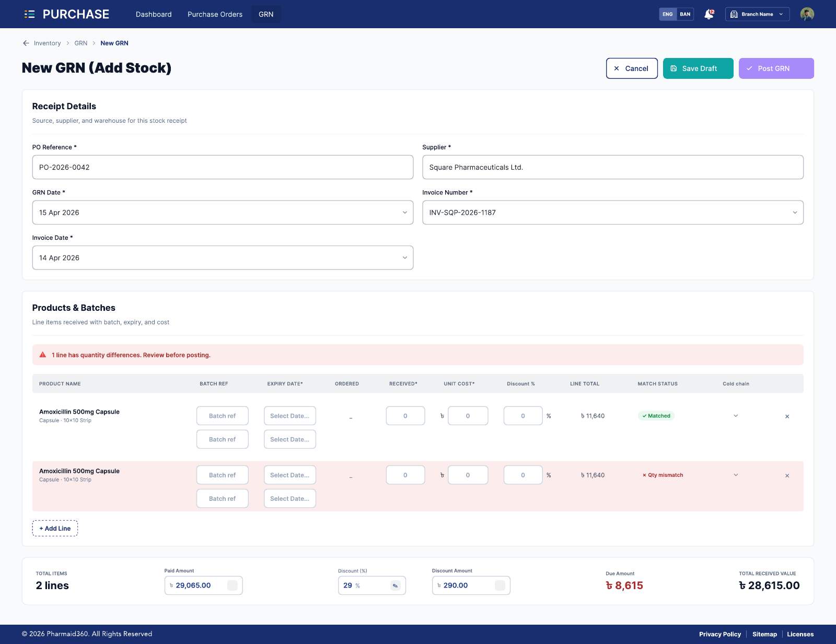
Task: Navigate to Inventory breadcrumb
Action: point(48,43)
